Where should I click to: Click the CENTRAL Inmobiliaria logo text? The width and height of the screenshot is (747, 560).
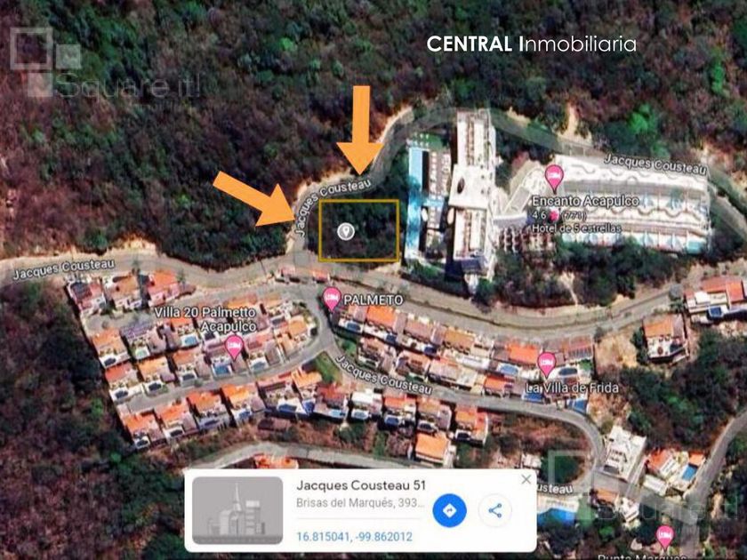click(x=531, y=44)
